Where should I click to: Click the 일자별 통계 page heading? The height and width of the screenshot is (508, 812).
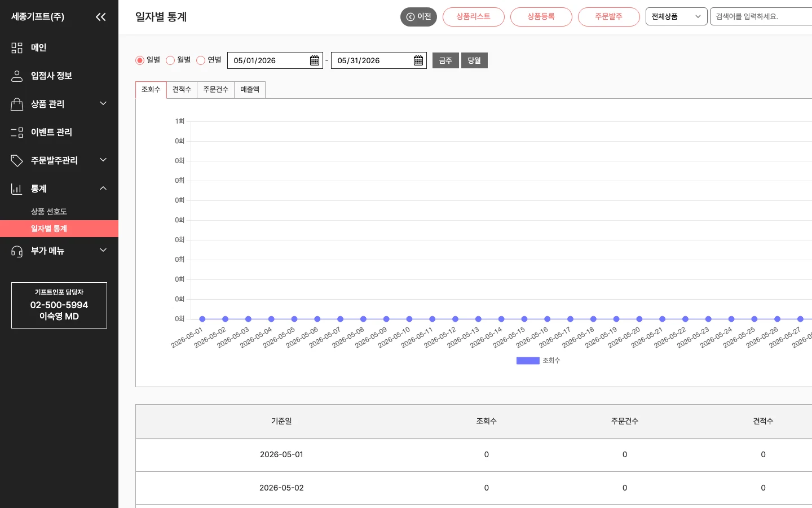161,17
